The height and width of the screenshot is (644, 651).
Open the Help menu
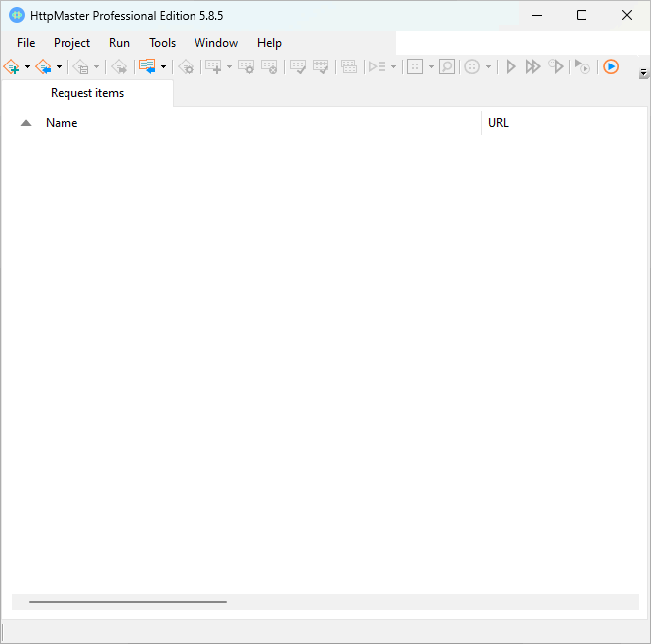(x=269, y=43)
